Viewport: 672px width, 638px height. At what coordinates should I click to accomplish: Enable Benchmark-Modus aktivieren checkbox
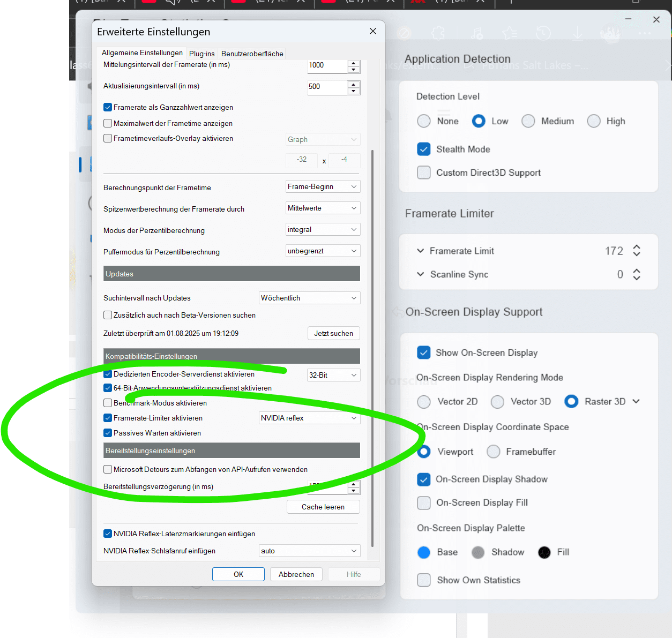pyautogui.click(x=108, y=403)
